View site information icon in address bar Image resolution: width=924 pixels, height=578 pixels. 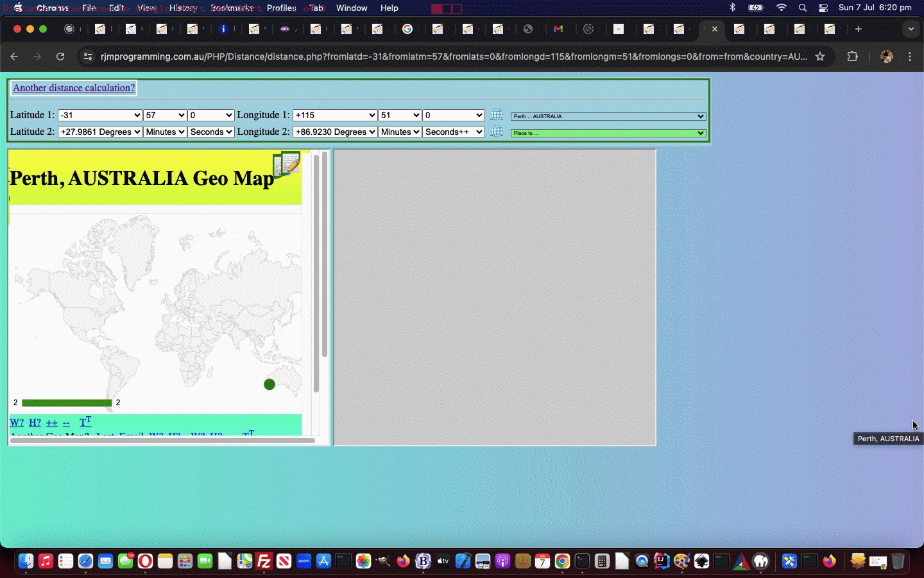(88, 57)
